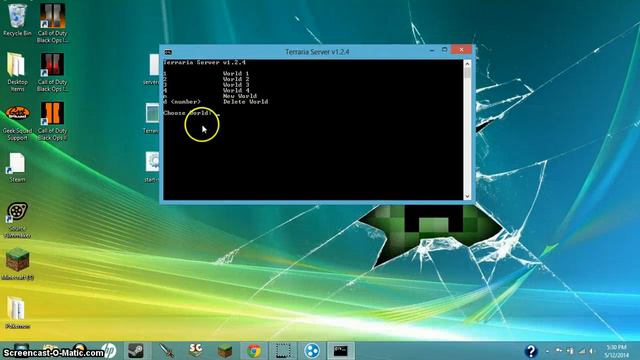Screen dimensions: 640x360
Task: Select the command prompt taskbar button
Action: click(341, 351)
